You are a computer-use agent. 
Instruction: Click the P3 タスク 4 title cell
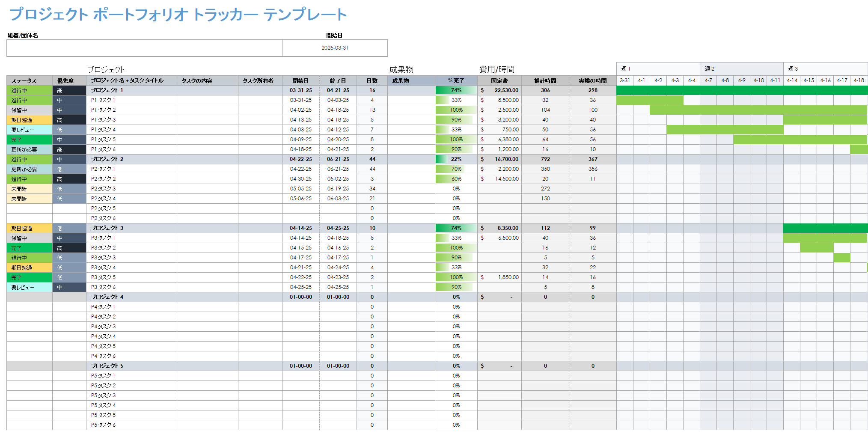[x=131, y=268]
